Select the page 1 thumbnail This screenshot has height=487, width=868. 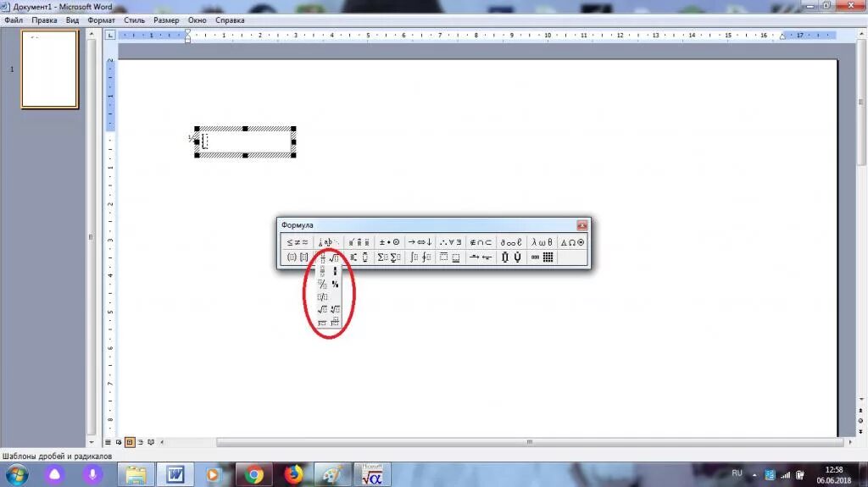click(x=50, y=69)
